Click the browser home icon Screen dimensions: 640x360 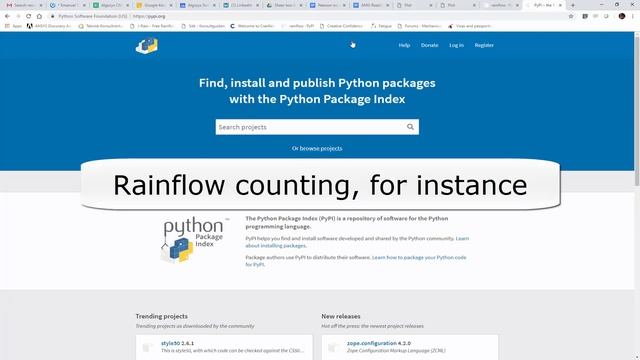(x=39, y=16)
